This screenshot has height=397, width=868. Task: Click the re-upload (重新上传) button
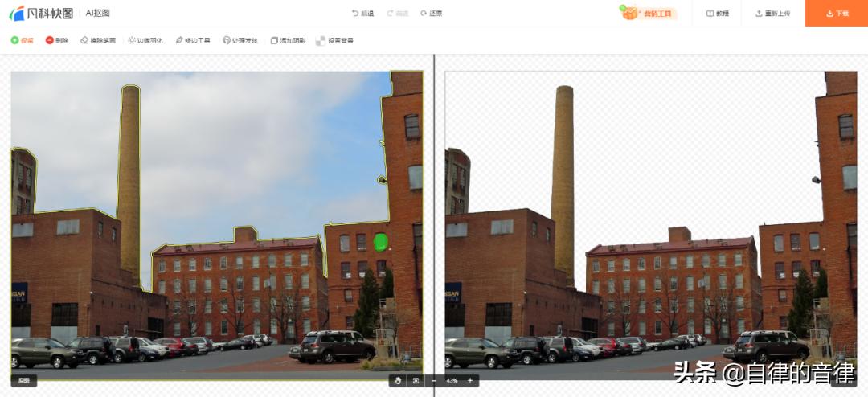(773, 14)
